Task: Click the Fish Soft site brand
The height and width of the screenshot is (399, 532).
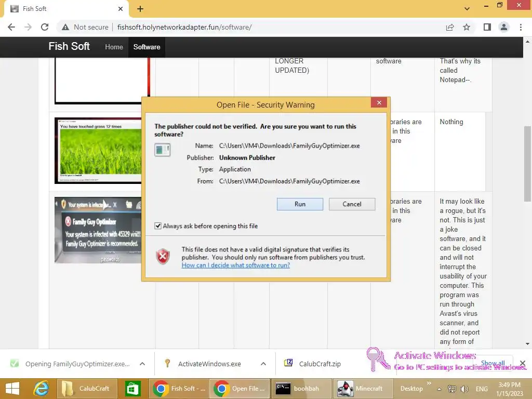Action: point(69,46)
